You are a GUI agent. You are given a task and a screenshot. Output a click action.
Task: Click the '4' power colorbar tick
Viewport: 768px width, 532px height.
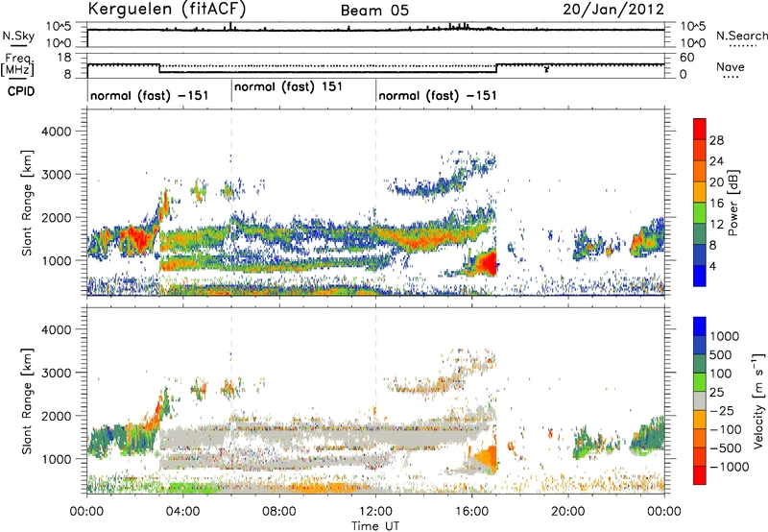(712, 266)
